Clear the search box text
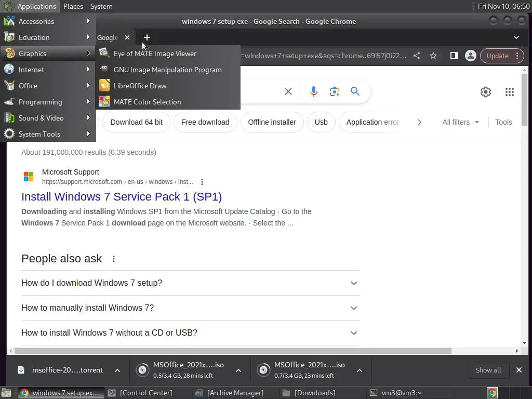Screen dimensions: 532x399 point(288,91)
